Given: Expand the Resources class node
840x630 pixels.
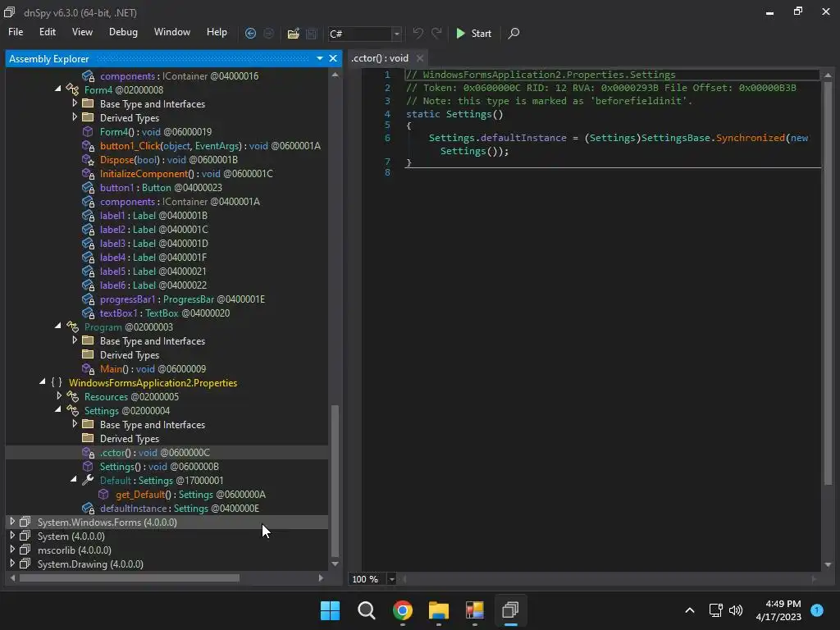Looking at the screenshot, I should click(x=59, y=396).
